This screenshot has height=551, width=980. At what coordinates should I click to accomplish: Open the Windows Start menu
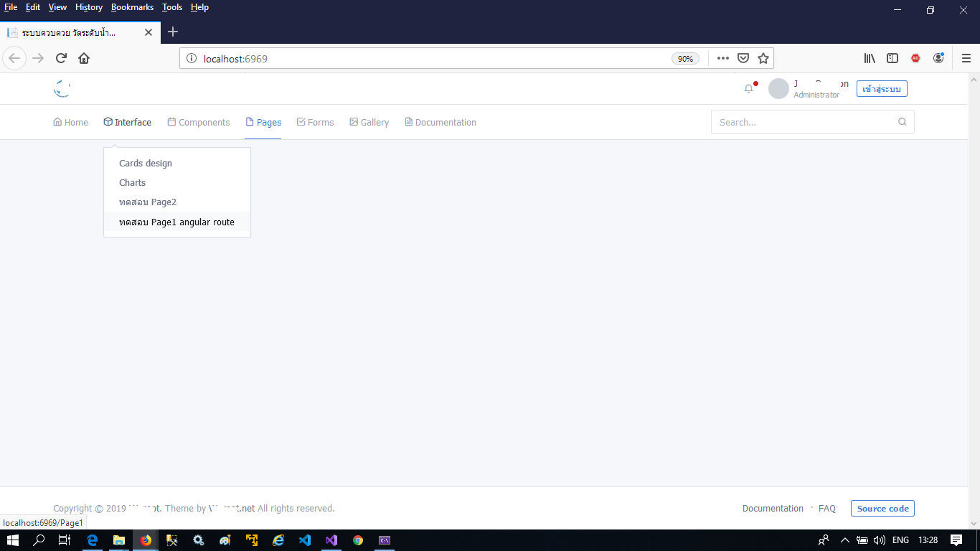click(12, 540)
